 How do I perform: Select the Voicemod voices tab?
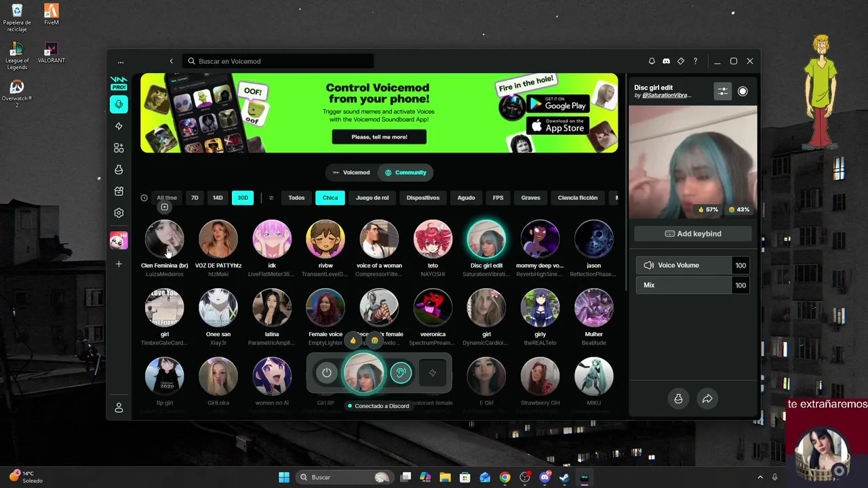(x=351, y=173)
